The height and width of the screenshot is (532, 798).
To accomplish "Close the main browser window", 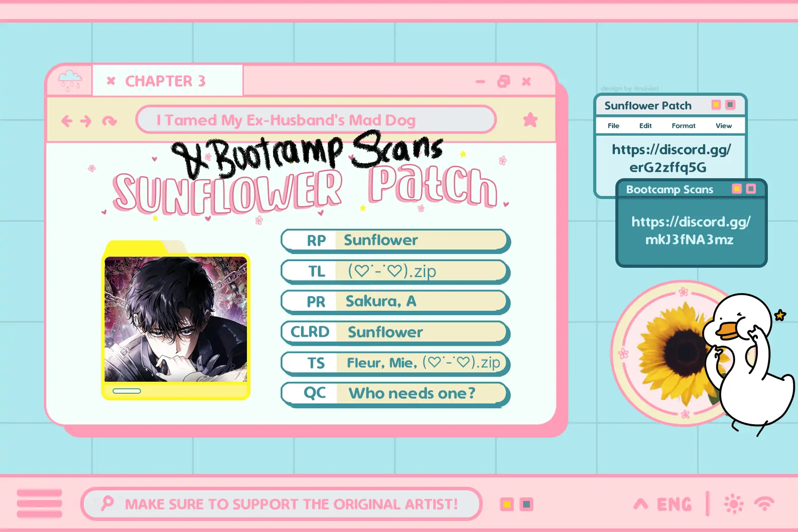I will [x=526, y=82].
